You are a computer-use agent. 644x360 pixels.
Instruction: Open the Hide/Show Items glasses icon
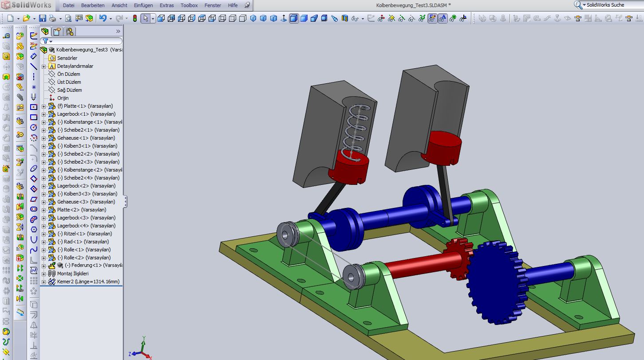tap(355, 18)
